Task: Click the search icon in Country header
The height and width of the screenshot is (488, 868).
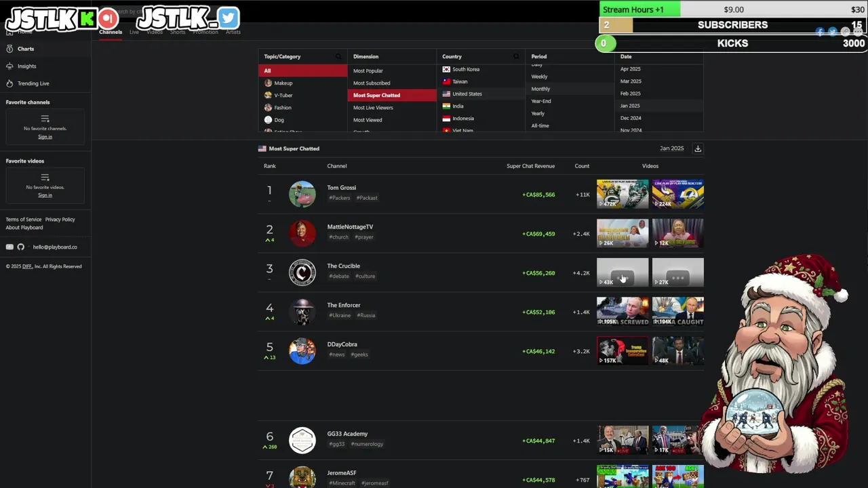Action: 516,56
